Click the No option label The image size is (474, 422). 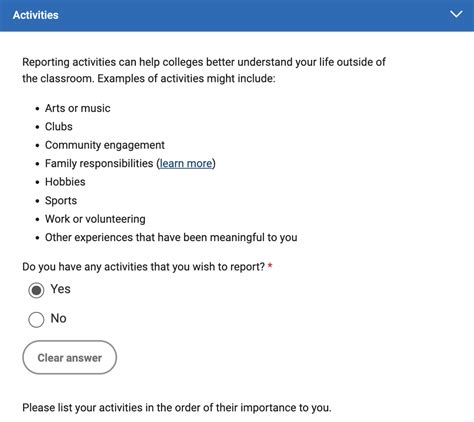point(58,318)
